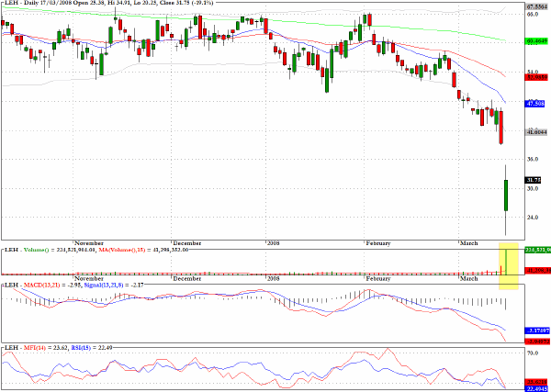Click the 24.0 price axis label
551x392 pixels.
click(x=532, y=217)
